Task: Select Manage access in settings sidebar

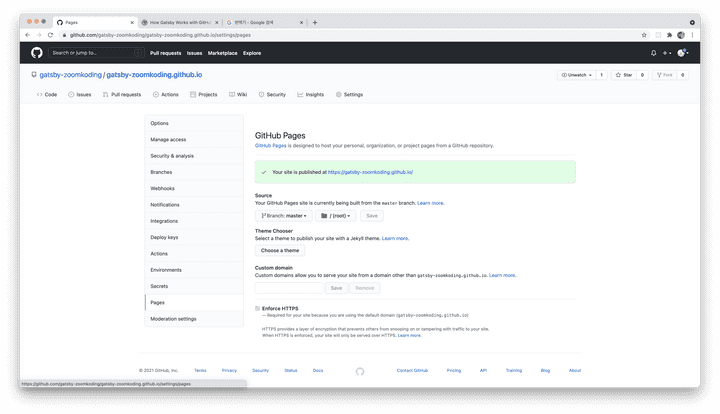Action: coord(194,140)
